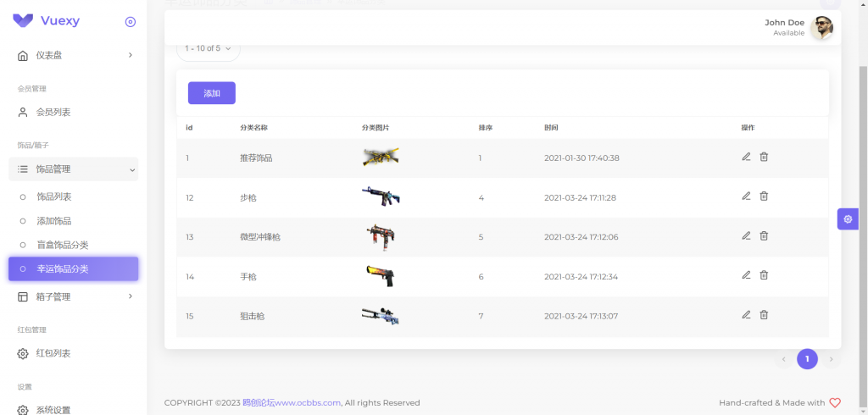
Task: Edit the 手枪 row
Action: pyautogui.click(x=746, y=275)
